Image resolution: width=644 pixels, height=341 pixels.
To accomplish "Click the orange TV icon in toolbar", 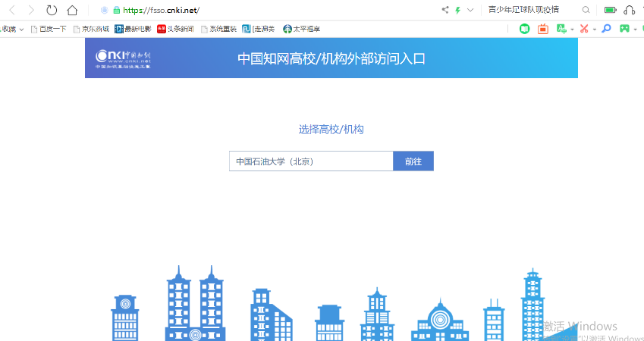I will click(x=542, y=29).
